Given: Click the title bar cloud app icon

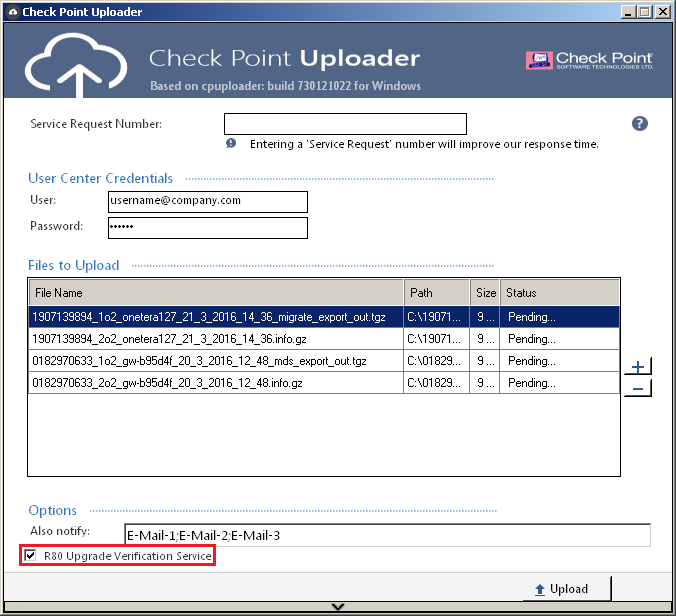Looking at the screenshot, I should tap(13, 12).
